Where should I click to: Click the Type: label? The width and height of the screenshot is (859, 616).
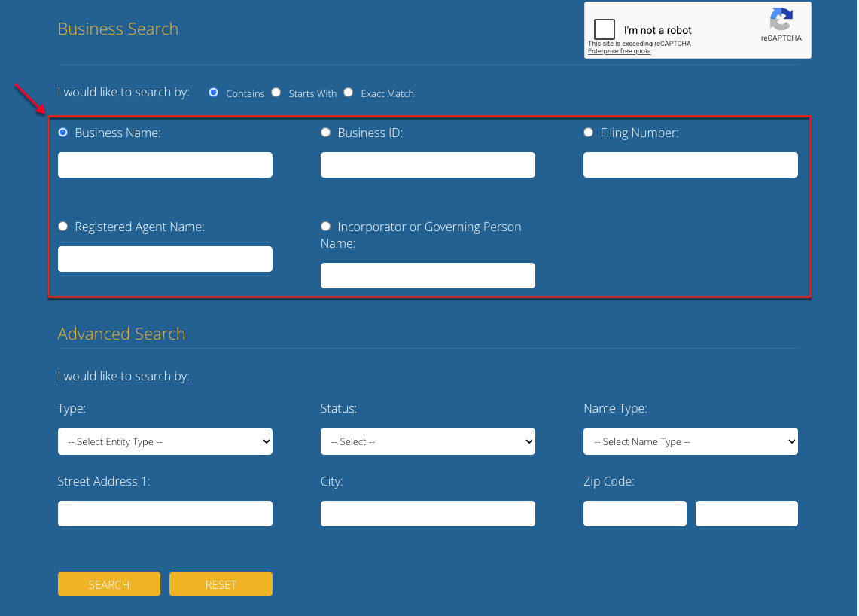[72, 409]
